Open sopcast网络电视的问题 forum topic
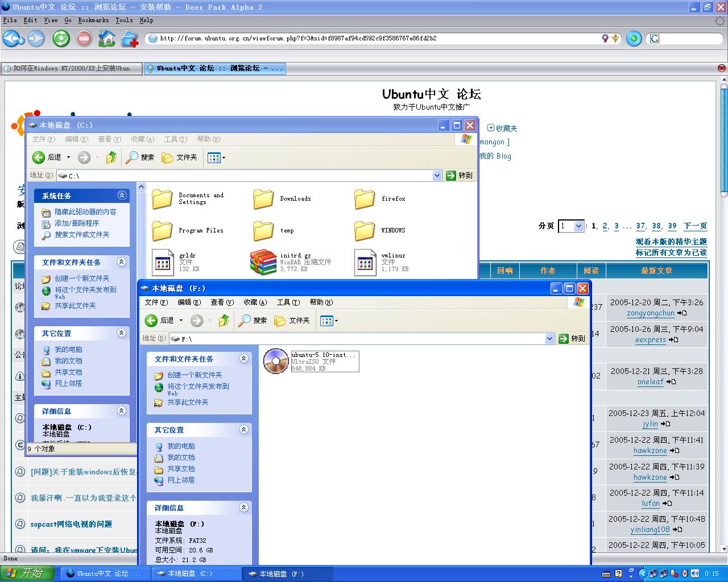The image size is (728, 582). pyautogui.click(x=71, y=525)
